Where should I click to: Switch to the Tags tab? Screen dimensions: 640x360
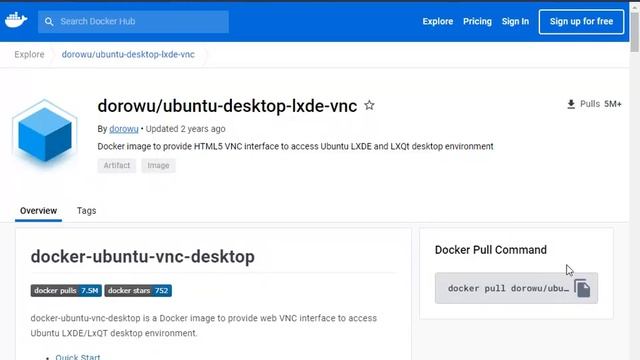point(87,211)
